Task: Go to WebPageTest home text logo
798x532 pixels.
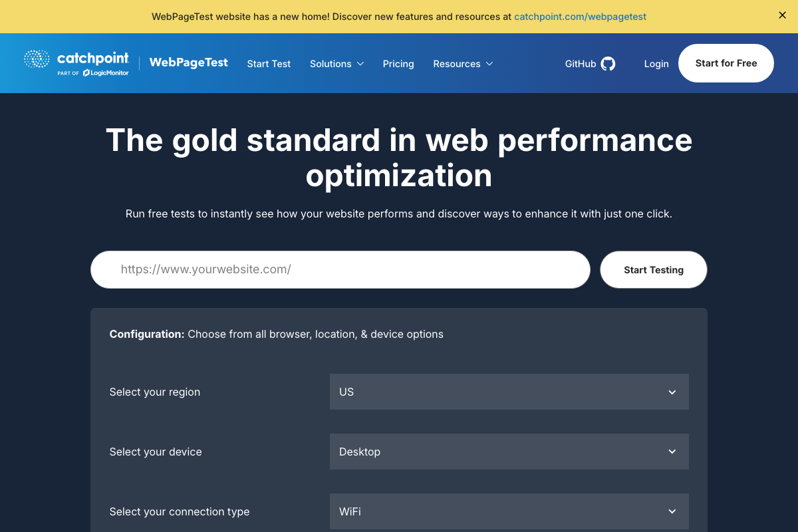Action: click(189, 63)
